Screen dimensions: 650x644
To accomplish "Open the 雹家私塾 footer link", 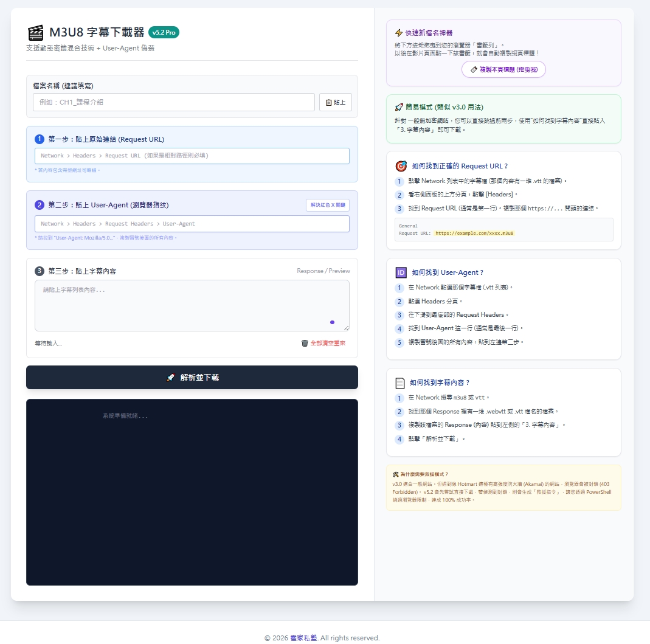I will coord(303,638).
